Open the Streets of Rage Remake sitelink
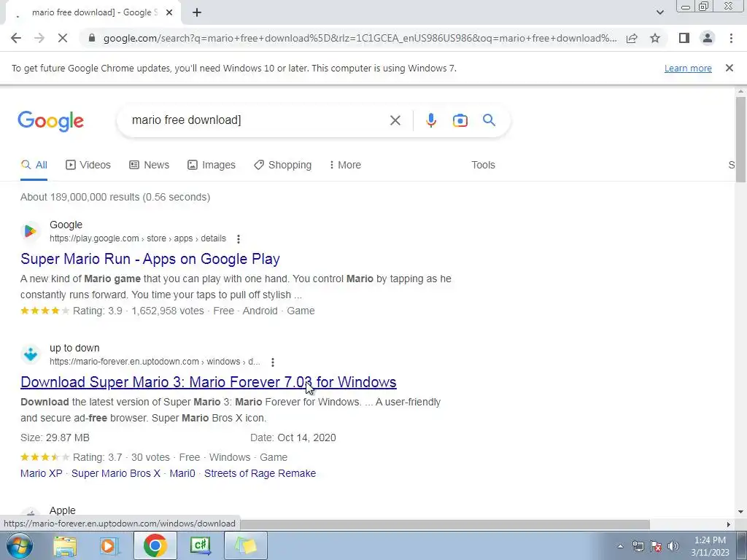 click(260, 473)
